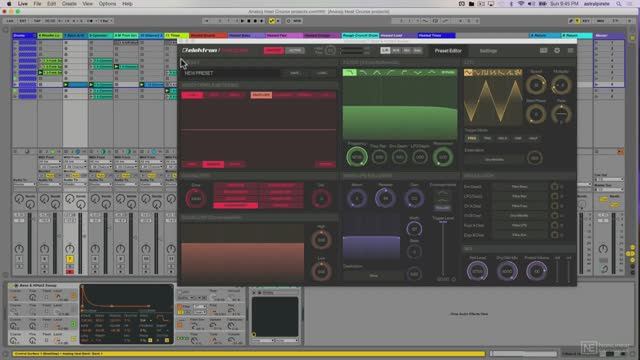Open the Create menu in menu bar
Screen dimensions: 640x360
click(x=69, y=4)
